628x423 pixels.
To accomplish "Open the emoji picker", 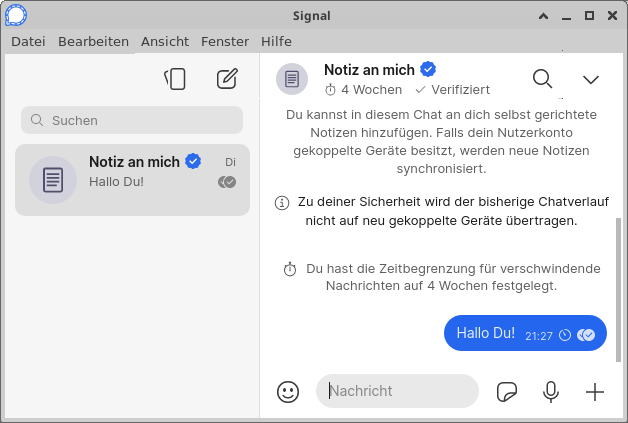I will coord(288,391).
